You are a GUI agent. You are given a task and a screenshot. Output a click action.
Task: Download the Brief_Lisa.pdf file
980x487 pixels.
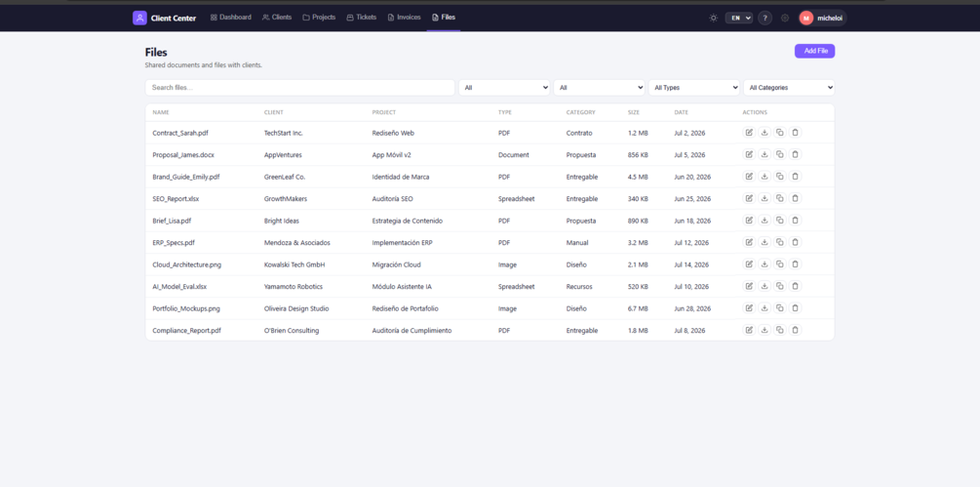(x=764, y=220)
